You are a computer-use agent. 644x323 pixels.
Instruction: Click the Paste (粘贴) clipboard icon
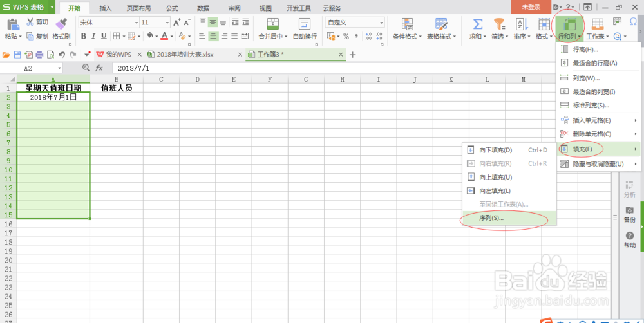(14, 24)
